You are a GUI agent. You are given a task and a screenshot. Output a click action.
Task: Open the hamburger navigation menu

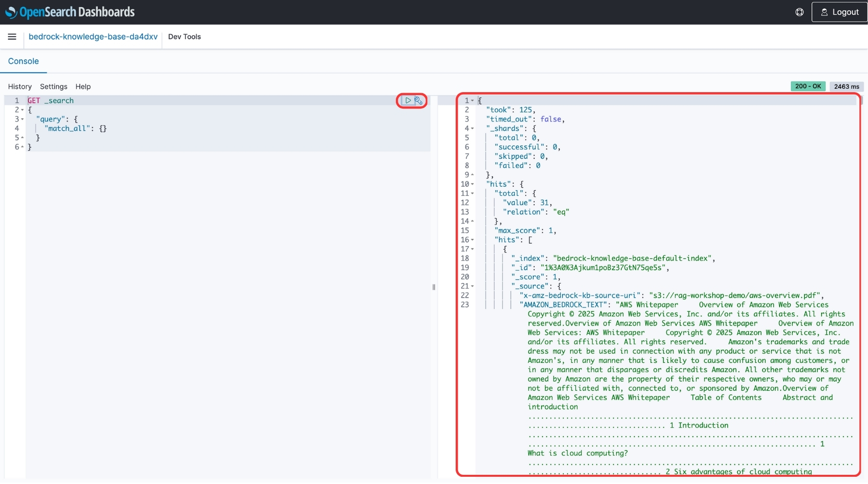(x=12, y=37)
